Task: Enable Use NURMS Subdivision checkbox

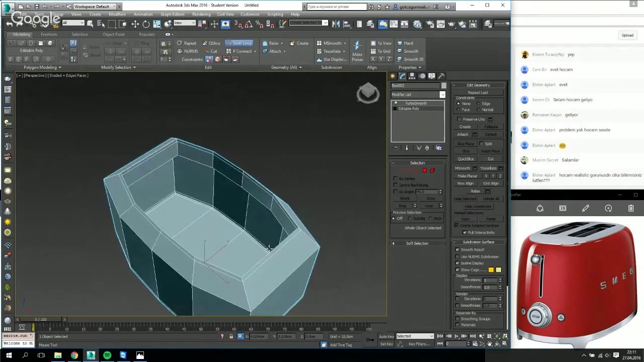Action: 457,256
